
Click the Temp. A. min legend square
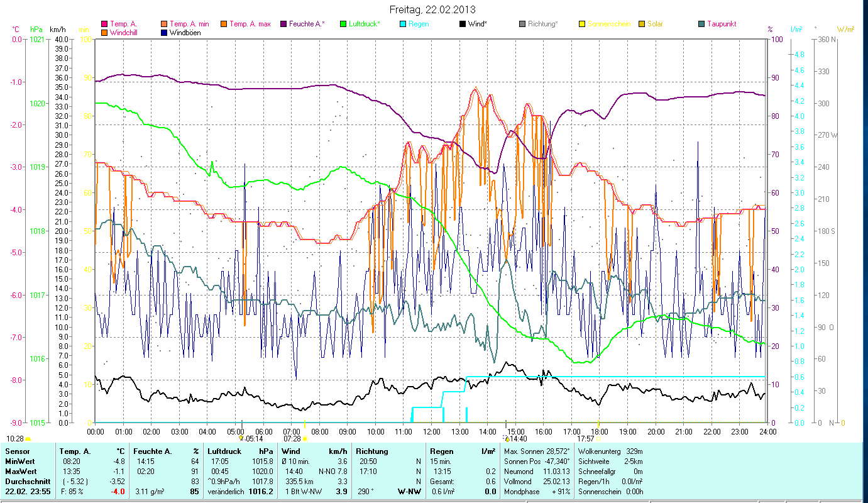pyautogui.click(x=164, y=24)
